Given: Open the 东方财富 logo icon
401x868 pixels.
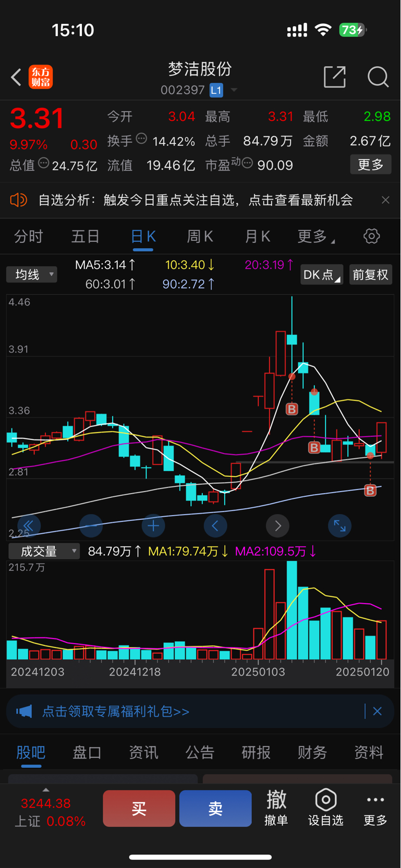Looking at the screenshot, I should click(x=41, y=77).
